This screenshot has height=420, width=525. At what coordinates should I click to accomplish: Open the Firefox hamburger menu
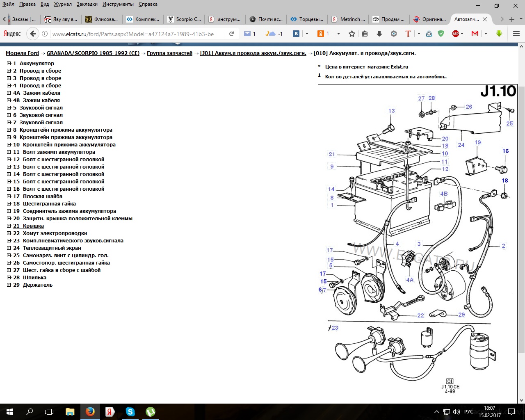pos(516,34)
